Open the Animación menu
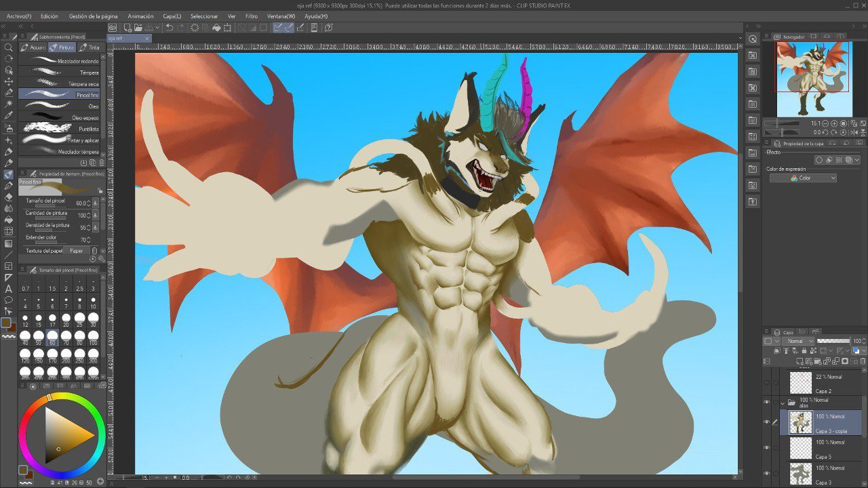The image size is (868, 488). point(140,16)
